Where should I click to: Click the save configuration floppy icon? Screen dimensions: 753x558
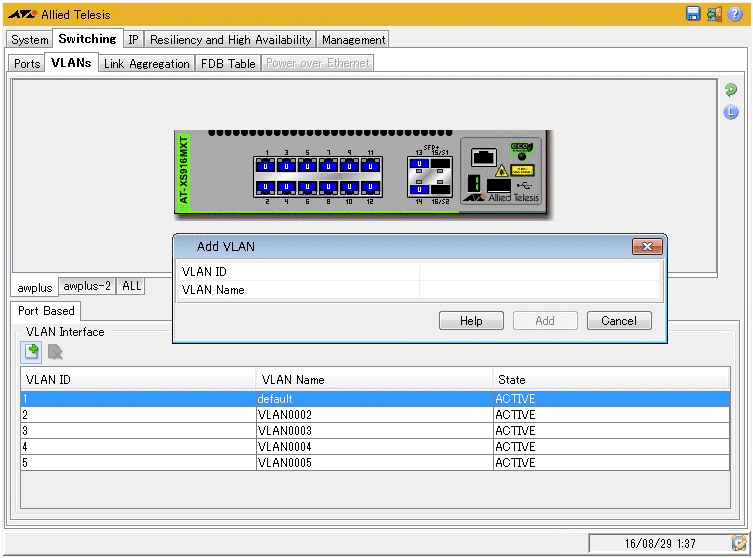pos(693,14)
